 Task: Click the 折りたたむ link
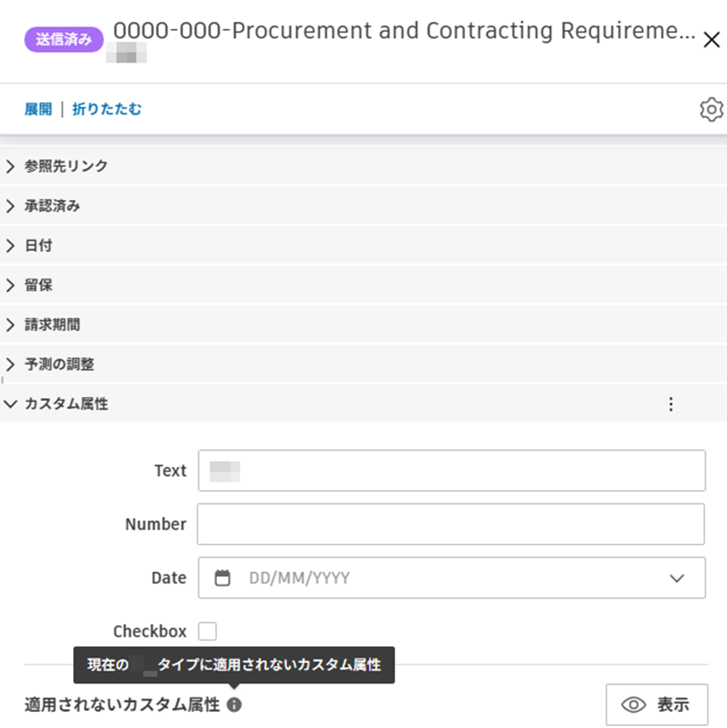tap(107, 109)
